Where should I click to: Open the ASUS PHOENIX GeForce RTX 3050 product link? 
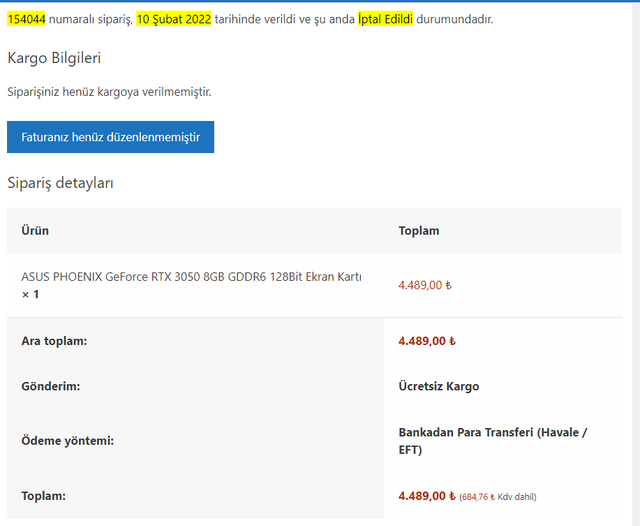[191, 277]
